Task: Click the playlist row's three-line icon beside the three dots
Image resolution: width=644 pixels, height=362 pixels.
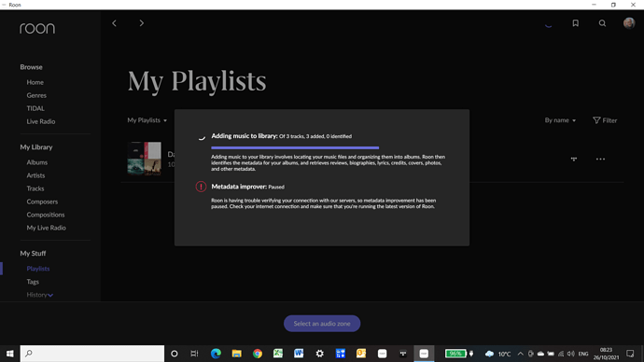Action: tap(574, 159)
